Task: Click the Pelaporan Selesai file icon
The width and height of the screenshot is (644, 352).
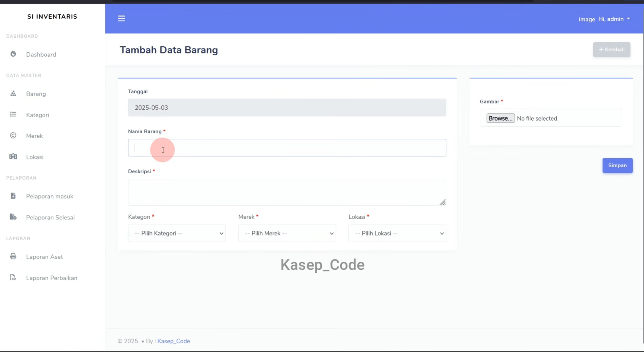Action: 13,217
